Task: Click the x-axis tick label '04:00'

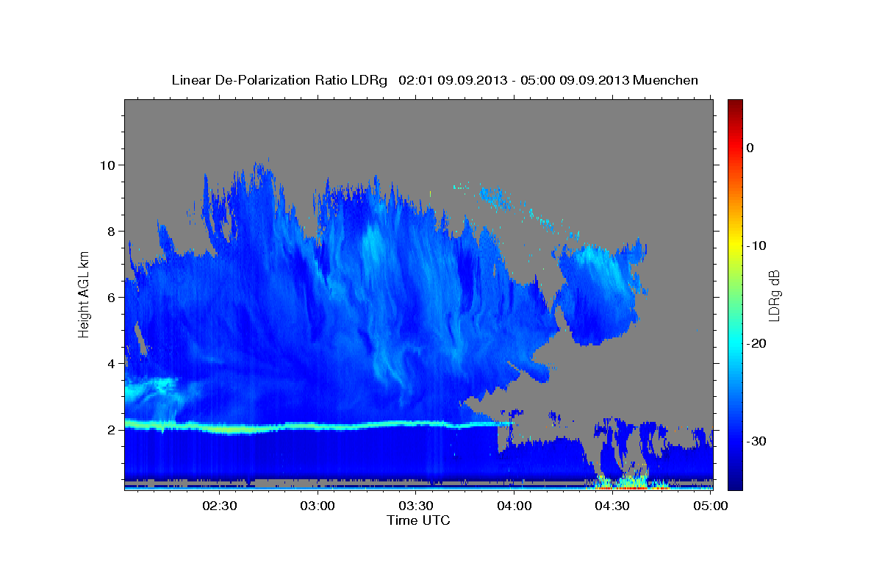Action: (x=514, y=506)
